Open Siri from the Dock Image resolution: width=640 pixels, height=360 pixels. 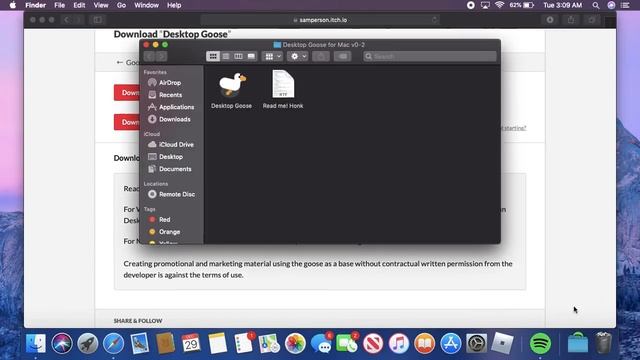62,343
